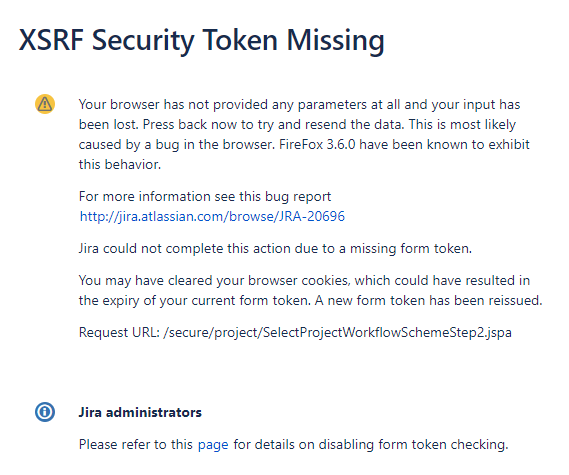Click 'For more information see this bug report'
The image size is (569, 475).
(205, 196)
